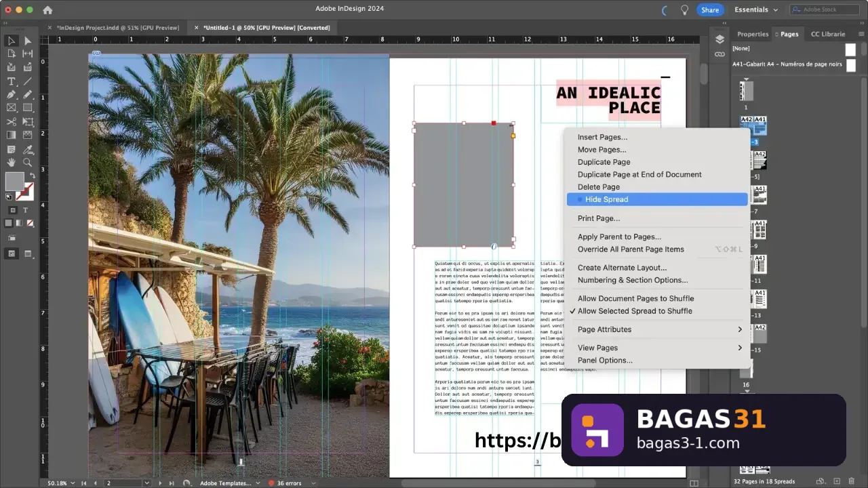Select the Selection tool arrow
This screenshot has height=488, width=868.
coord(12,41)
